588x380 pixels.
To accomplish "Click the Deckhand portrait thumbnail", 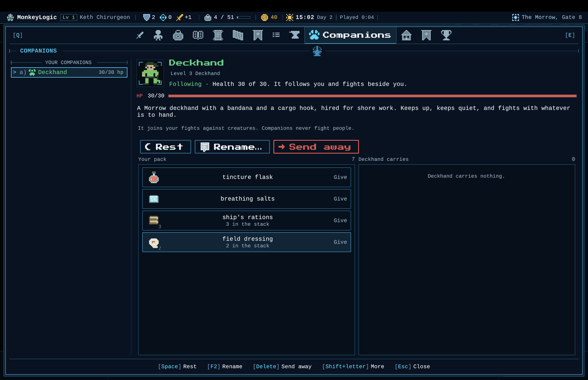I will click(x=150, y=73).
